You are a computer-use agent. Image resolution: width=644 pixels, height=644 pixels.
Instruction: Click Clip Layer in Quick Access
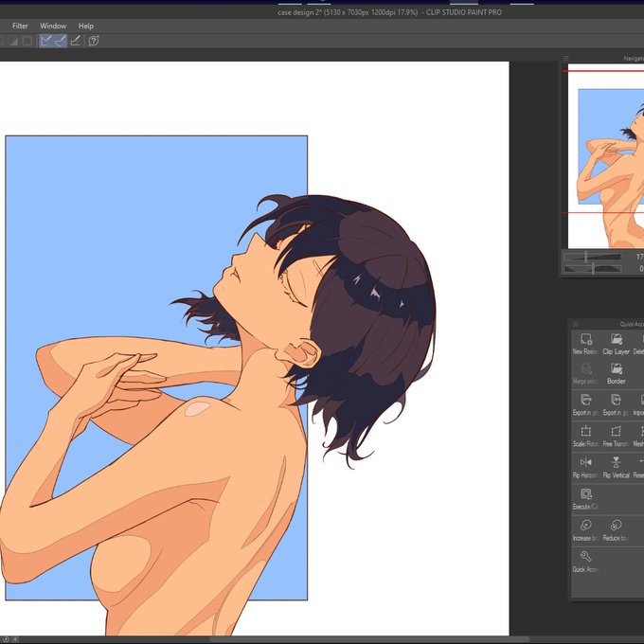click(x=616, y=344)
